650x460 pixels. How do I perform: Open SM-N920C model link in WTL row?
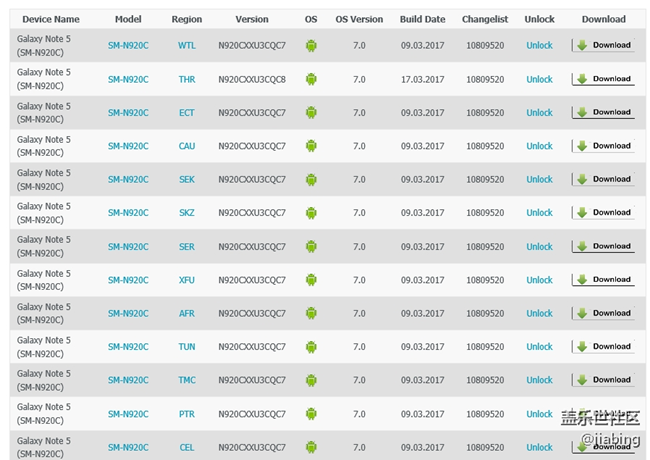pyautogui.click(x=128, y=46)
